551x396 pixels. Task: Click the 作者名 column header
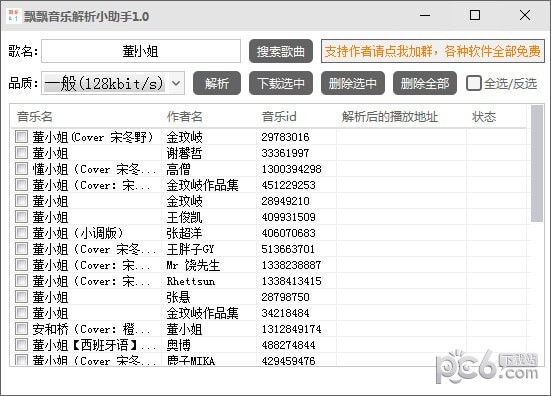coord(184,116)
